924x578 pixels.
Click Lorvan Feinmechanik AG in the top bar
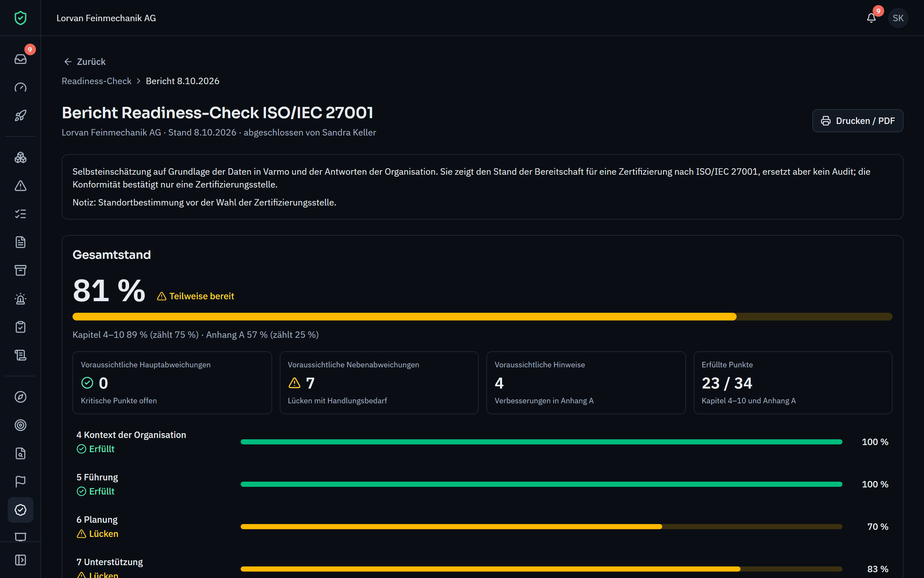pos(106,18)
